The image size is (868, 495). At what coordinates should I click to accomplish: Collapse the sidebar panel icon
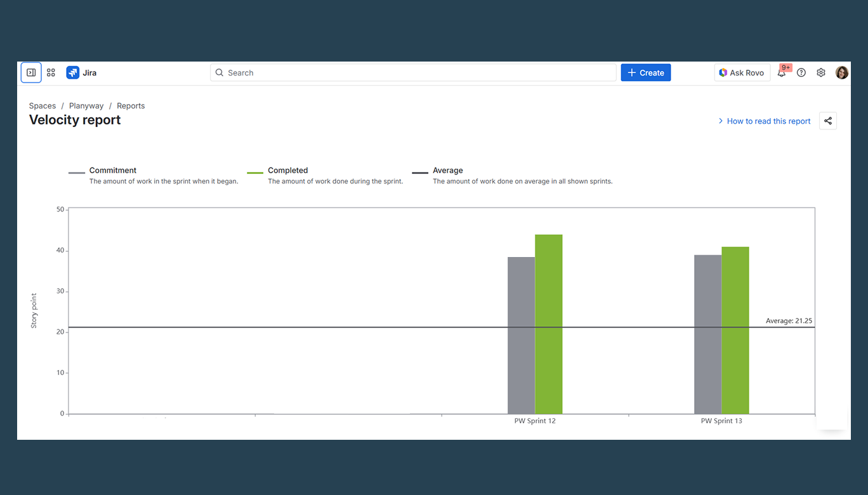pyautogui.click(x=31, y=72)
